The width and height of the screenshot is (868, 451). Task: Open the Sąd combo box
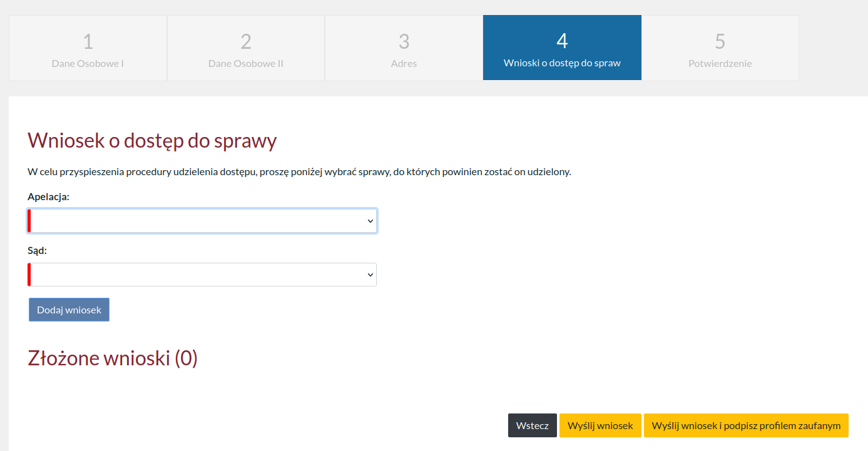click(194, 275)
